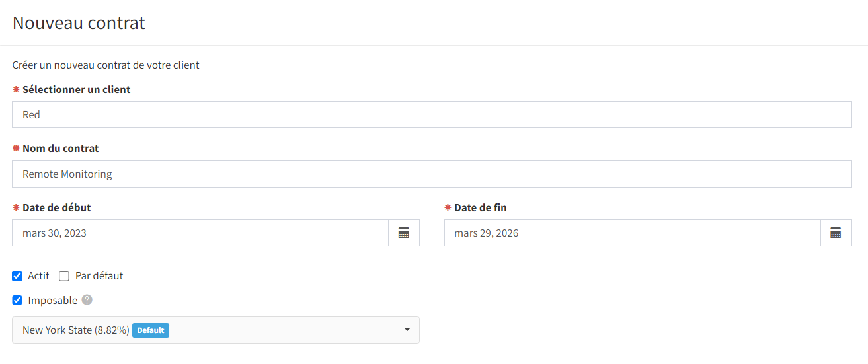This screenshot has height=364, width=868.
Task: Click the Par défaut label text
Action: pyautogui.click(x=99, y=276)
